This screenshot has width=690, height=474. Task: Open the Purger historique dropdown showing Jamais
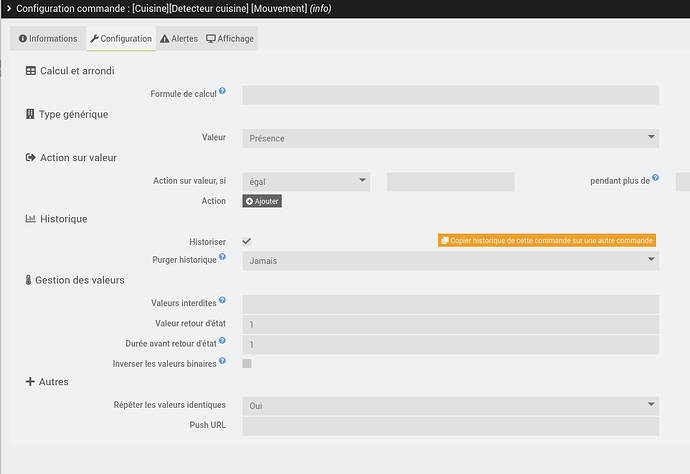(x=450, y=261)
